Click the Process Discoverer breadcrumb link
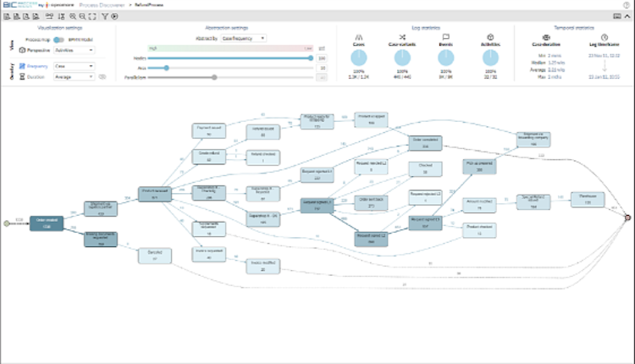This screenshot has width=635, height=364. 102,5
